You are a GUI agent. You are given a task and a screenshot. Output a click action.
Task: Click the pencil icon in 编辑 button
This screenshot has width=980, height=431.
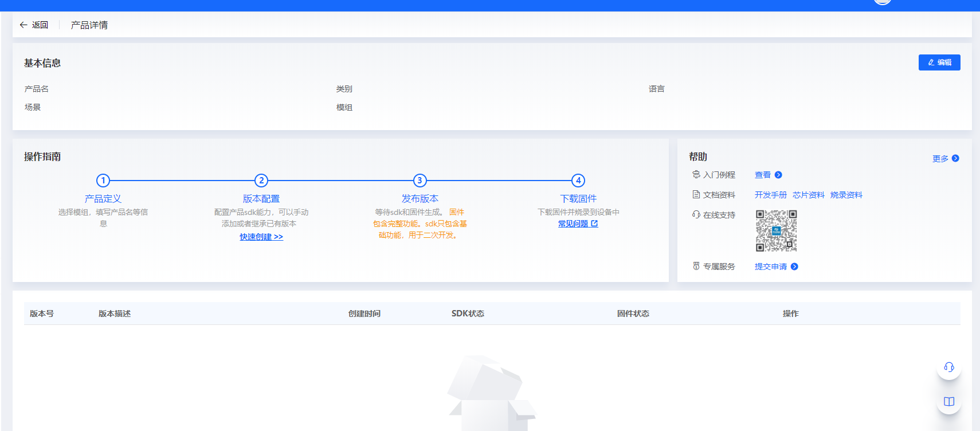(931, 62)
